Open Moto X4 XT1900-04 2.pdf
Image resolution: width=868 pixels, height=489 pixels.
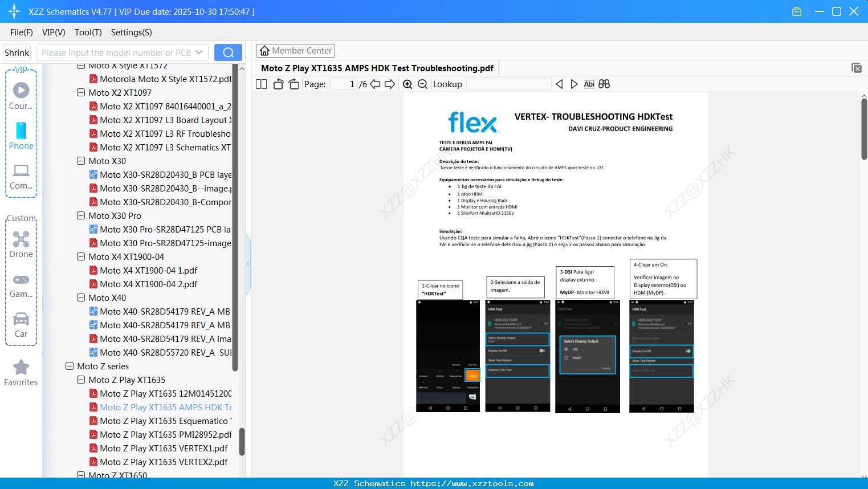(x=144, y=284)
